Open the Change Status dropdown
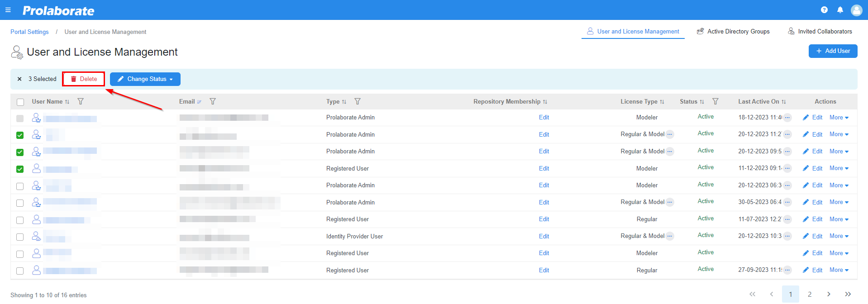 [145, 79]
